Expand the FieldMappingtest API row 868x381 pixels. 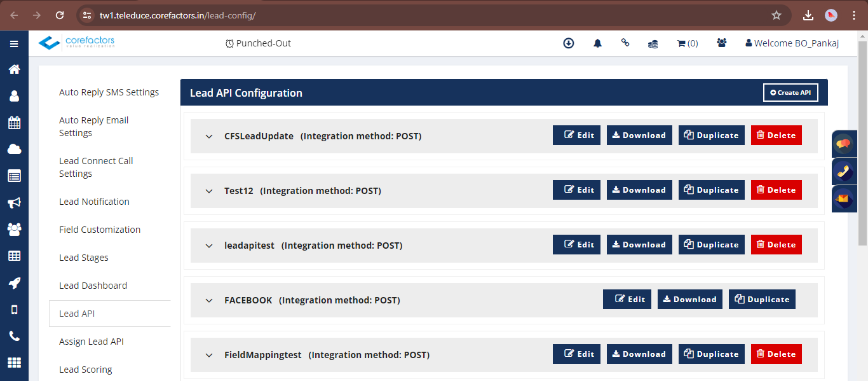(209, 355)
